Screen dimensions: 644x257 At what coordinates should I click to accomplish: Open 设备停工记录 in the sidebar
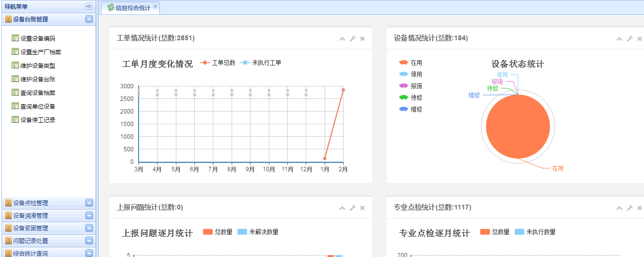[x=37, y=120]
